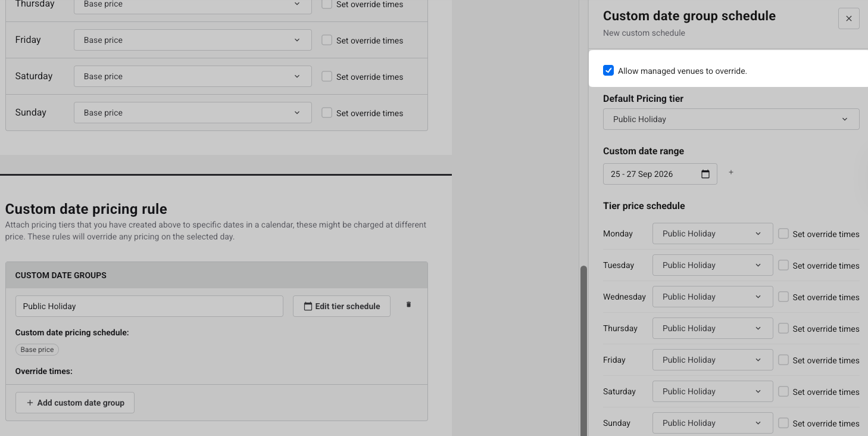Click the Public Holiday group name field
This screenshot has height=436, width=868.
pyautogui.click(x=149, y=306)
